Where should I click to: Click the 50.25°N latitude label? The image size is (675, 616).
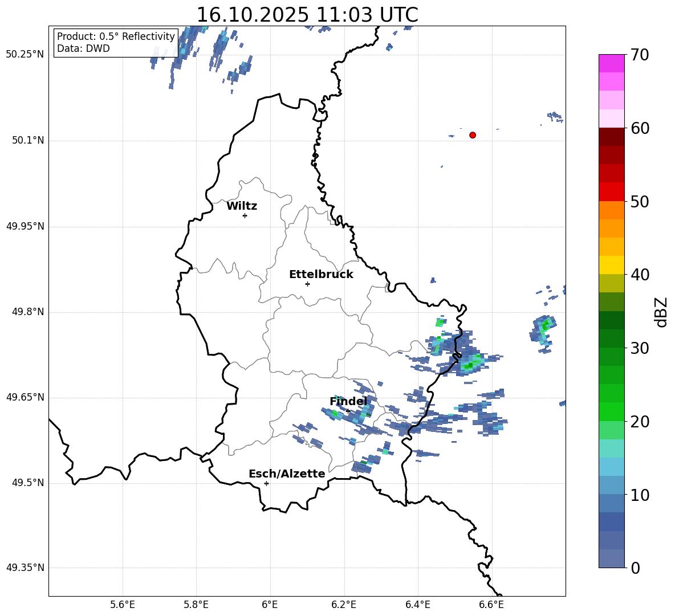click(x=25, y=55)
